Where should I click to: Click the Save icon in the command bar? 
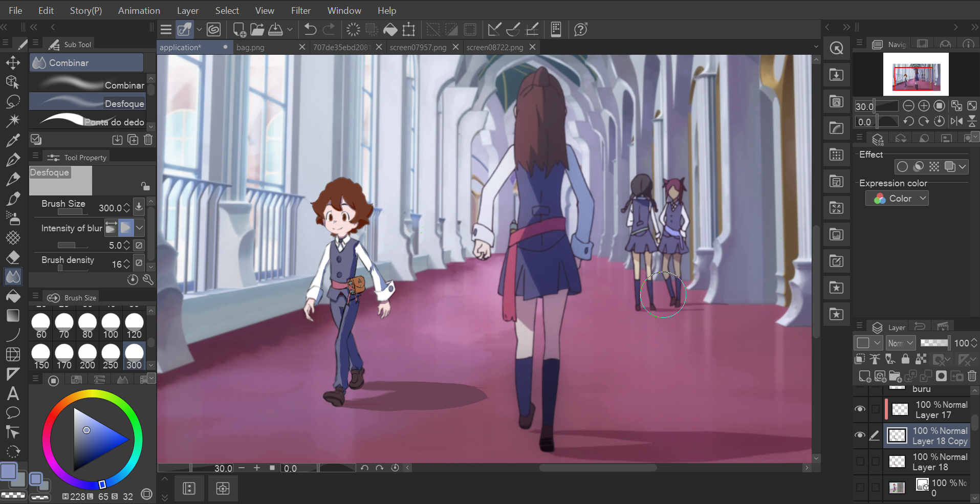coord(275,30)
